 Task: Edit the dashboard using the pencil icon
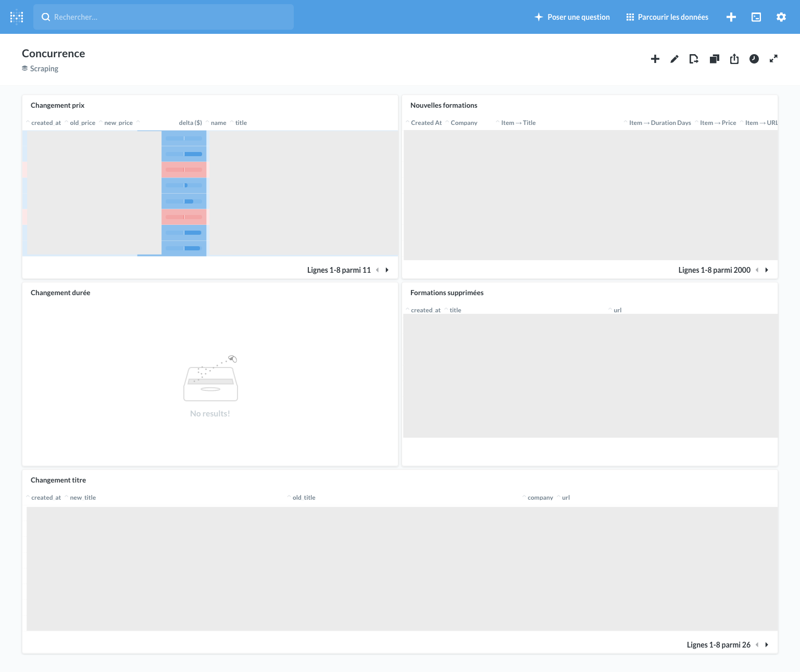click(x=674, y=59)
